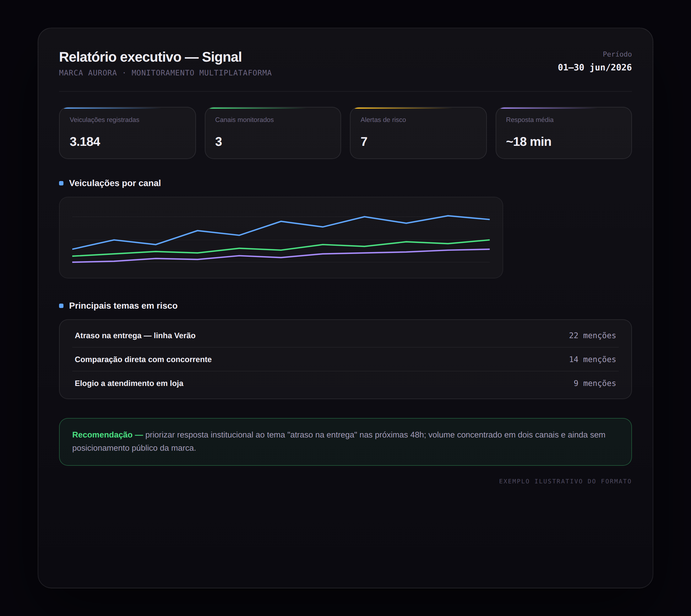Click the 'Veiculações por canal' heading
Screen dimensions: 691x616
coord(115,183)
